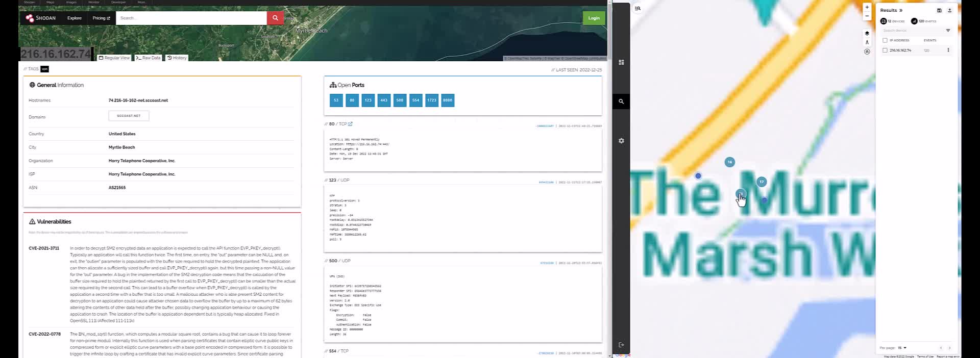Select open port 443 button
This screenshot has width=980, height=358.
tap(384, 100)
